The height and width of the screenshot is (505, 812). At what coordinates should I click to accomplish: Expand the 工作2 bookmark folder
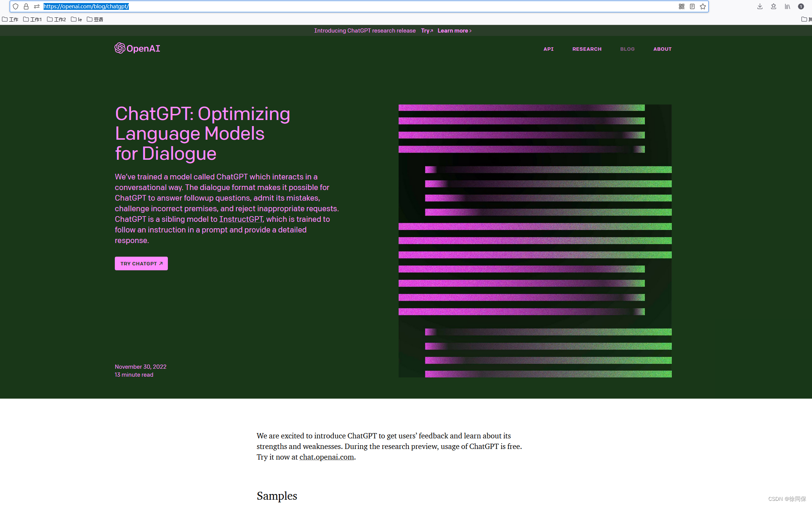pos(56,19)
